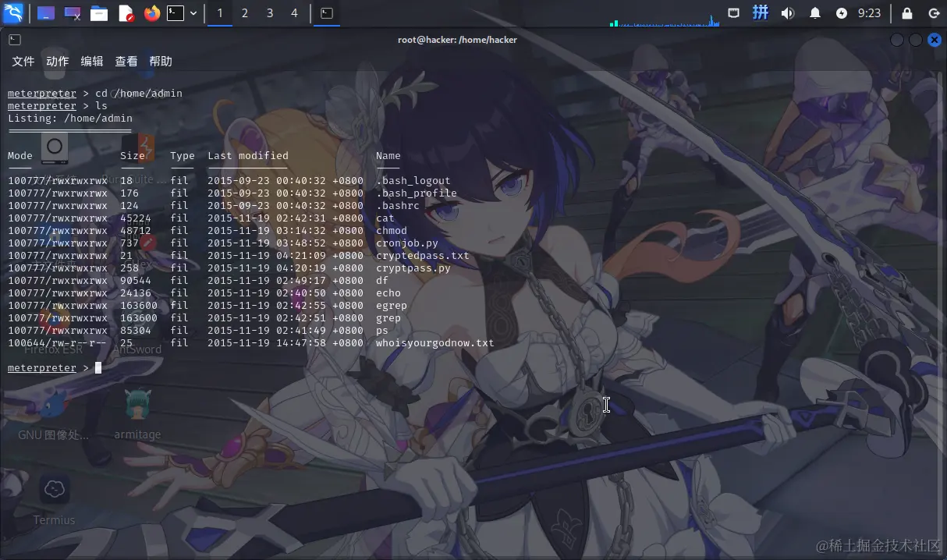This screenshot has height=560, width=947.
Task: Click the 'chmod' file name
Action: click(x=392, y=231)
